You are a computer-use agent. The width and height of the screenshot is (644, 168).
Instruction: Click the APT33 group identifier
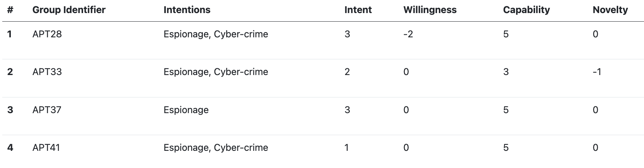[47, 72]
